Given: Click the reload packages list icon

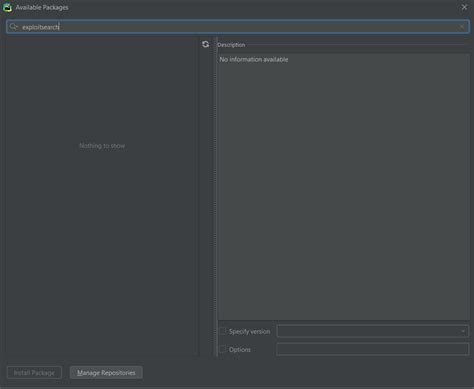Looking at the screenshot, I should (x=205, y=44).
